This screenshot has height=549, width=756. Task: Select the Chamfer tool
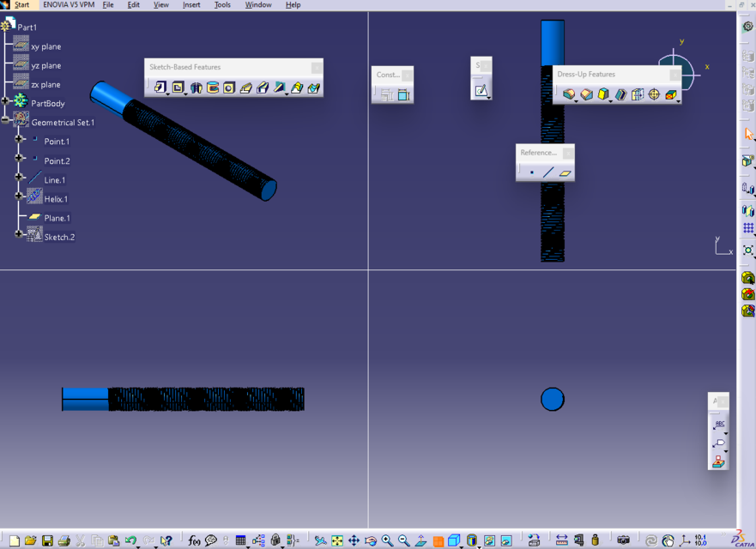click(587, 94)
